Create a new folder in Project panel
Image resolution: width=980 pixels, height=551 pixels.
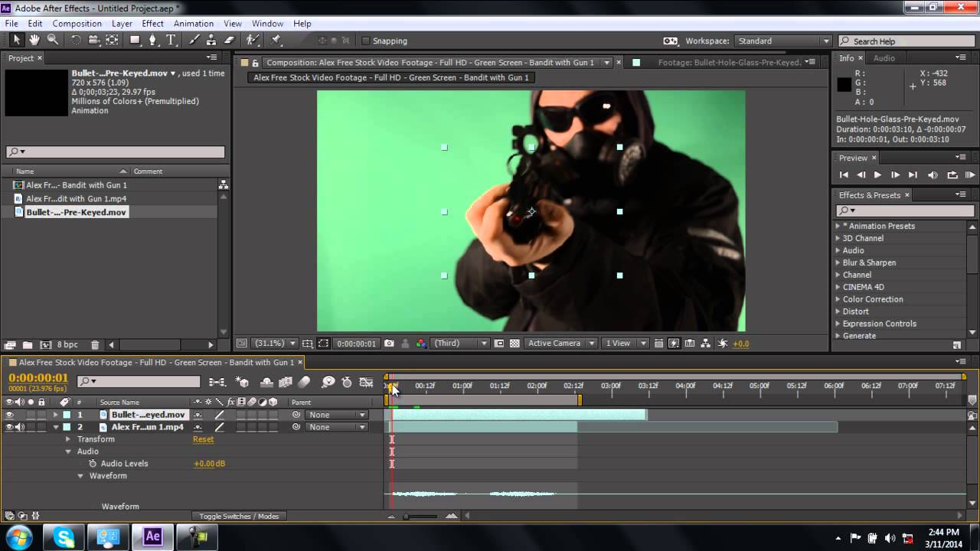pos(28,345)
